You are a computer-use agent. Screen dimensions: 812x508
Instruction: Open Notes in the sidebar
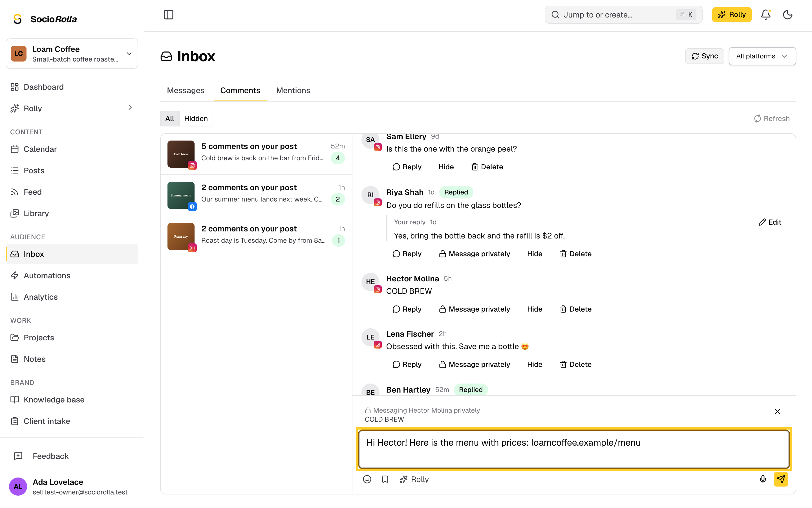tap(72, 359)
